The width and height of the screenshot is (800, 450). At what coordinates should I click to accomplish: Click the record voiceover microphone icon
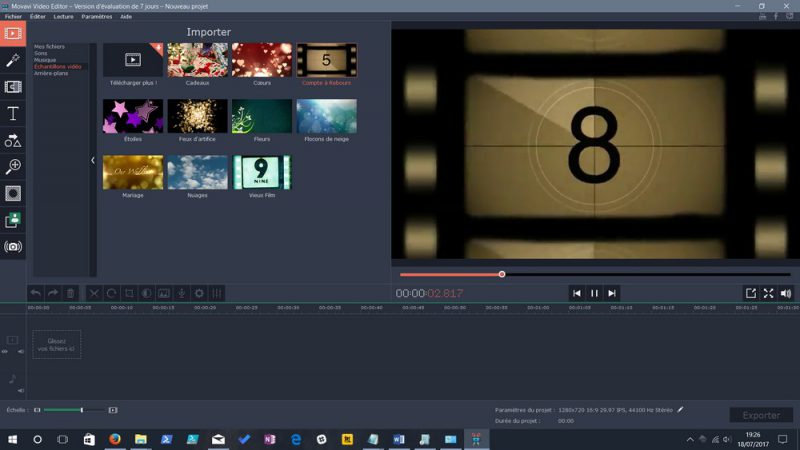tap(181, 293)
